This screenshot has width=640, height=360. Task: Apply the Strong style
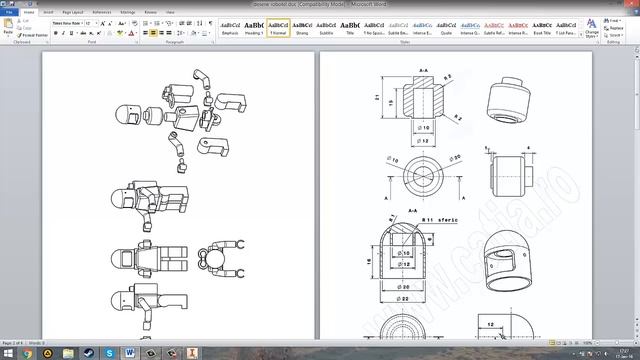coord(302,28)
